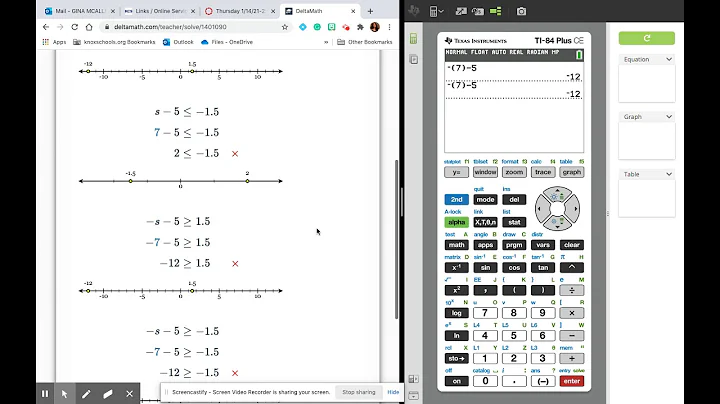Expand the Table panel dropdown

(x=669, y=174)
